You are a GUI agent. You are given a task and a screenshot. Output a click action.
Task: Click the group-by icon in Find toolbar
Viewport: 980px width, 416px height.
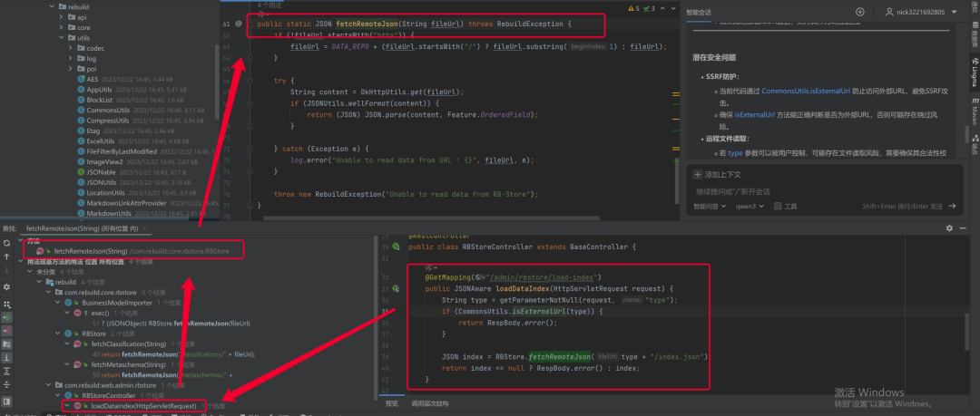click(x=7, y=305)
